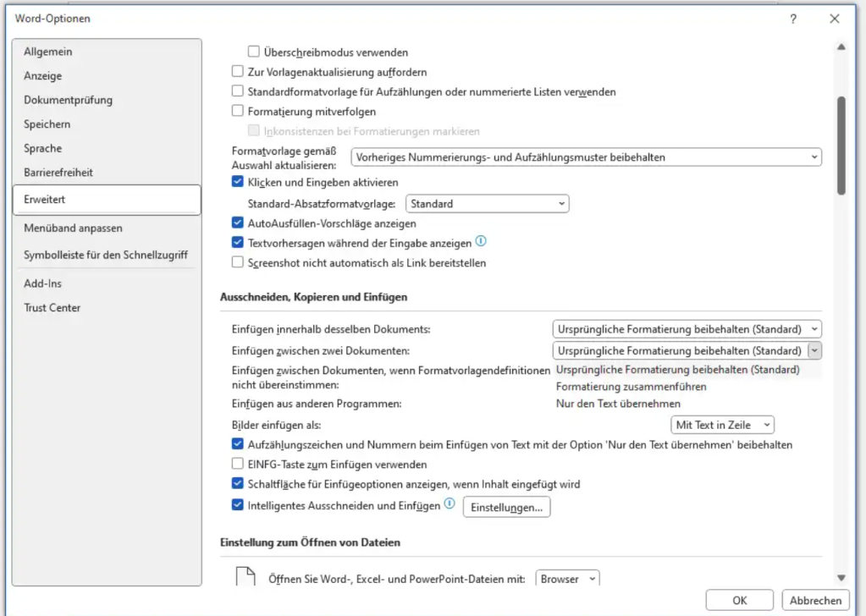Image resolution: width=866 pixels, height=616 pixels.
Task: Confirm changes with the OK button
Action: [738, 599]
